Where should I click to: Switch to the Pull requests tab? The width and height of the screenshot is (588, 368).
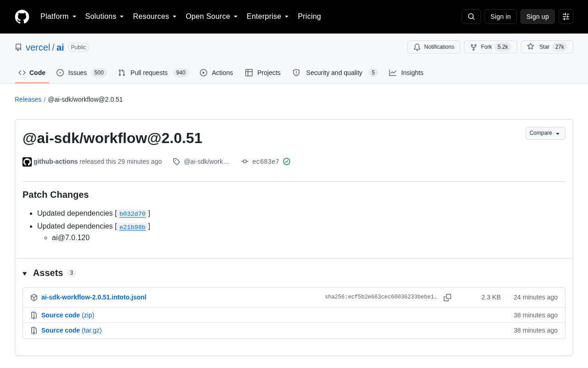click(153, 73)
